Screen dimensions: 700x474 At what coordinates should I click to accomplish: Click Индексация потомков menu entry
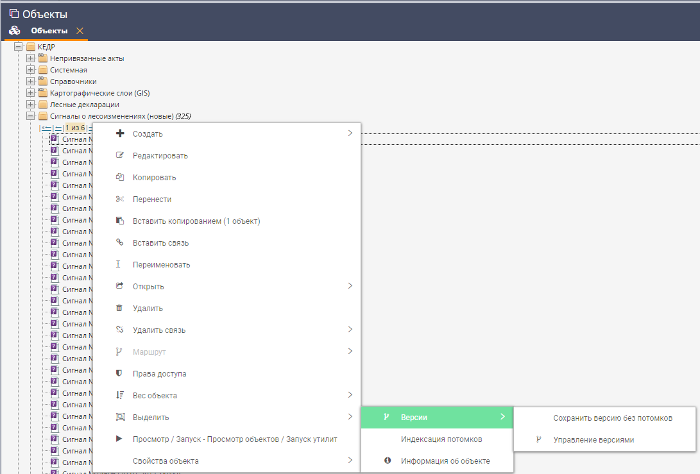[x=442, y=439]
